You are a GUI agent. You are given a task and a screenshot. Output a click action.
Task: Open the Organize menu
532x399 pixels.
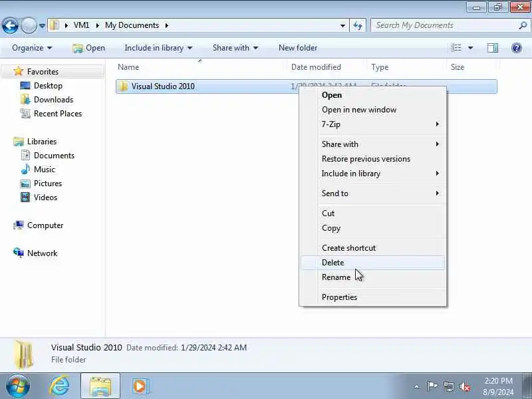click(x=32, y=48)
